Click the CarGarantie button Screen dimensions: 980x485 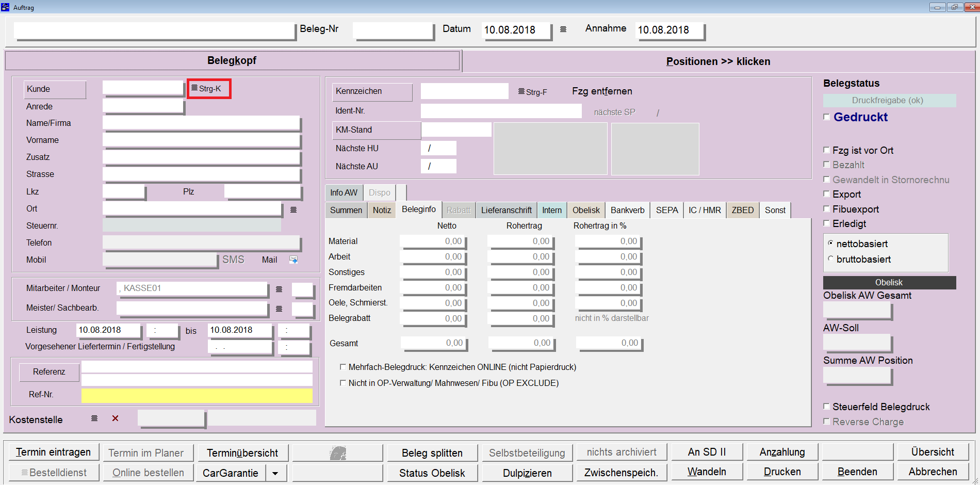(x=231, y=473)
